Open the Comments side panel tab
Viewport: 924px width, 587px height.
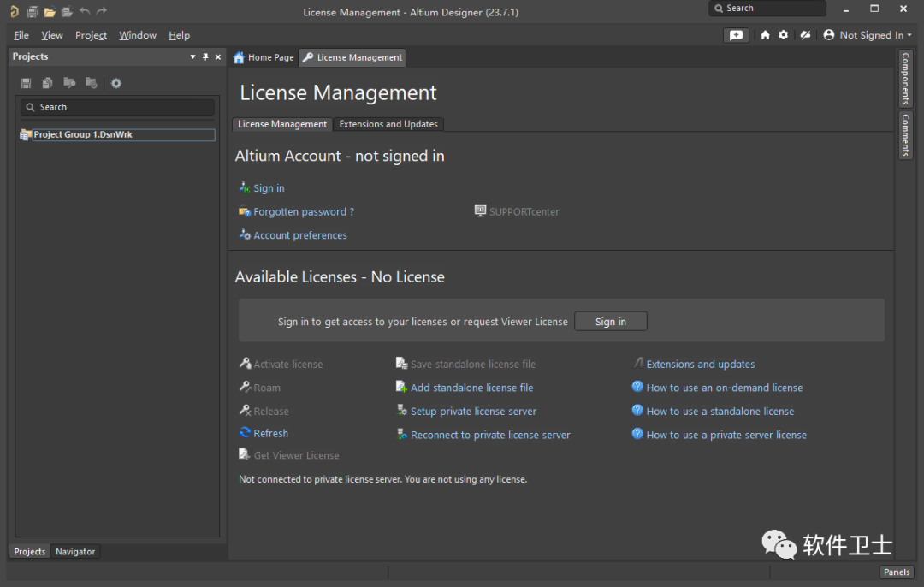(x=906, y=135)
